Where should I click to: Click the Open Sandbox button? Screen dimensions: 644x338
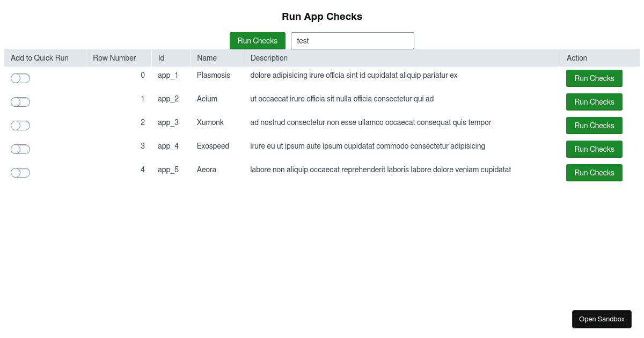click(602, 319)
